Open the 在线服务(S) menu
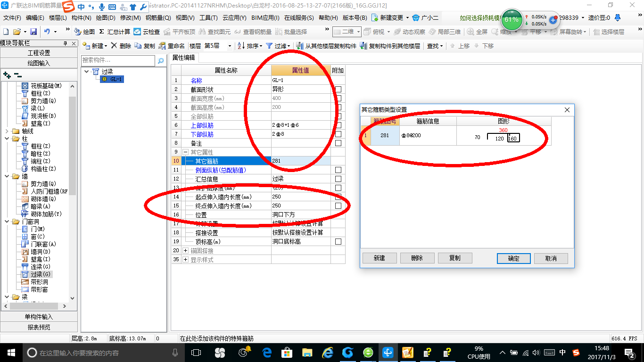 (x=299, y=18)
